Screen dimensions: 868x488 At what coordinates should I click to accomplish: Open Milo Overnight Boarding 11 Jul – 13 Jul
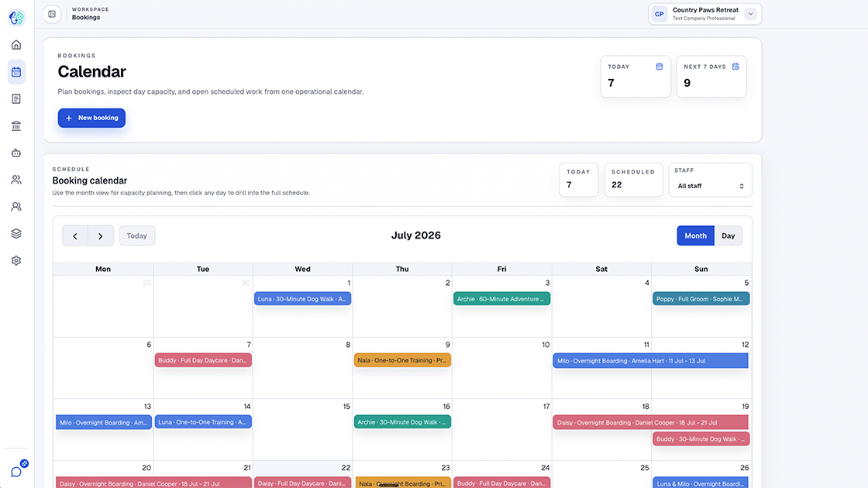(650, 361)
